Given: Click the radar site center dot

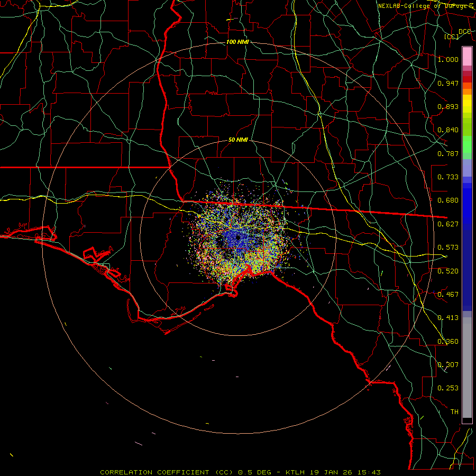Looking at the screenshot, I should [x=238, y=237].
